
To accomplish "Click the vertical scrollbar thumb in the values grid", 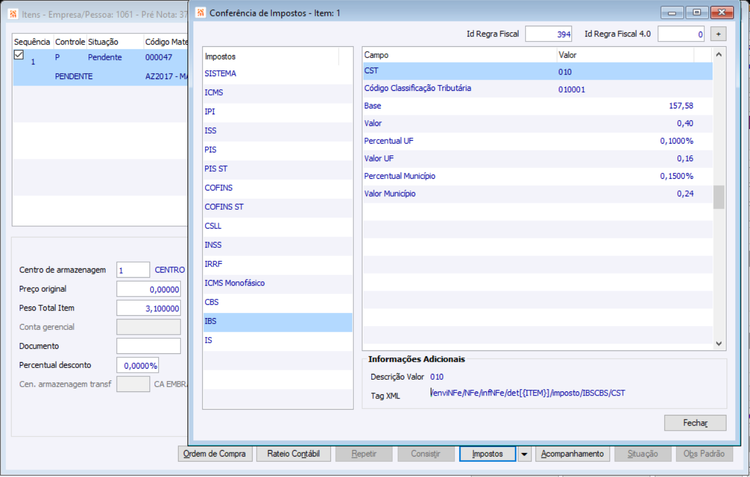I will pos(718,197).
